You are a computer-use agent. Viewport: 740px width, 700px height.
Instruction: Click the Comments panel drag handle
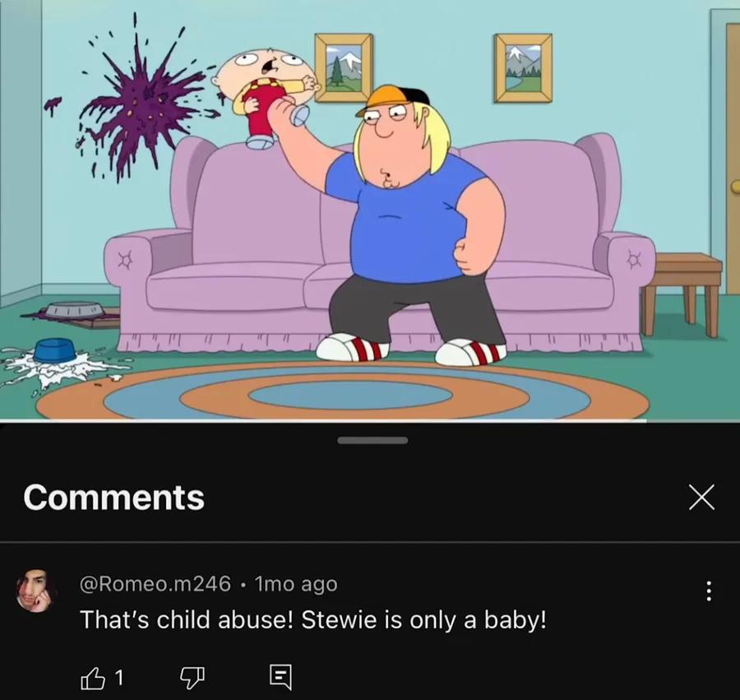click(372, 440)
